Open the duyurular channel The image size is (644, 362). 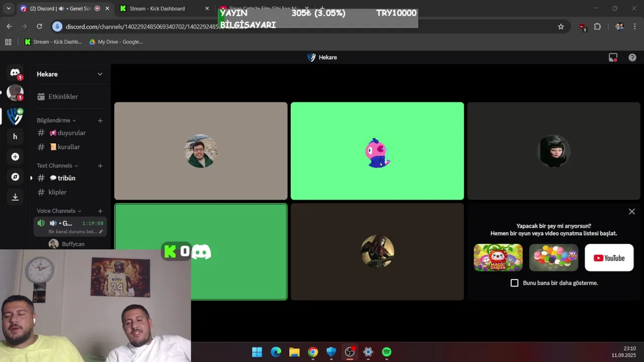click(x=70, y=133)
